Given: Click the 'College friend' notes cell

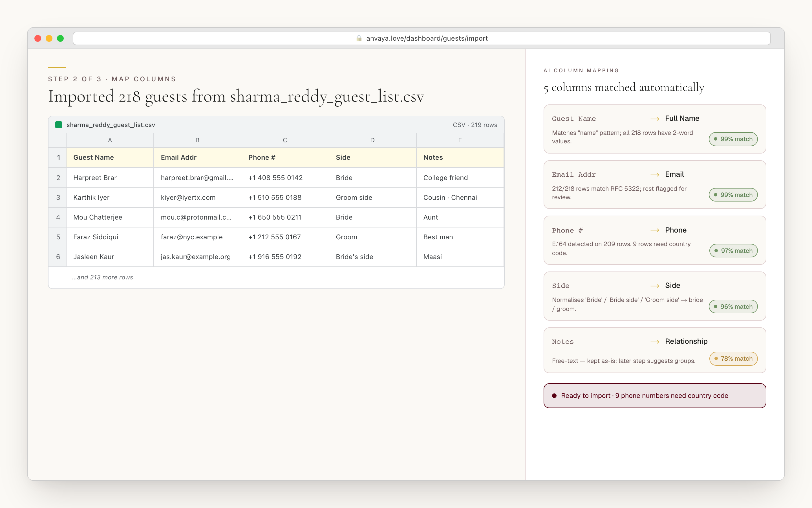Looking at the screenshot, I should 460,178.
